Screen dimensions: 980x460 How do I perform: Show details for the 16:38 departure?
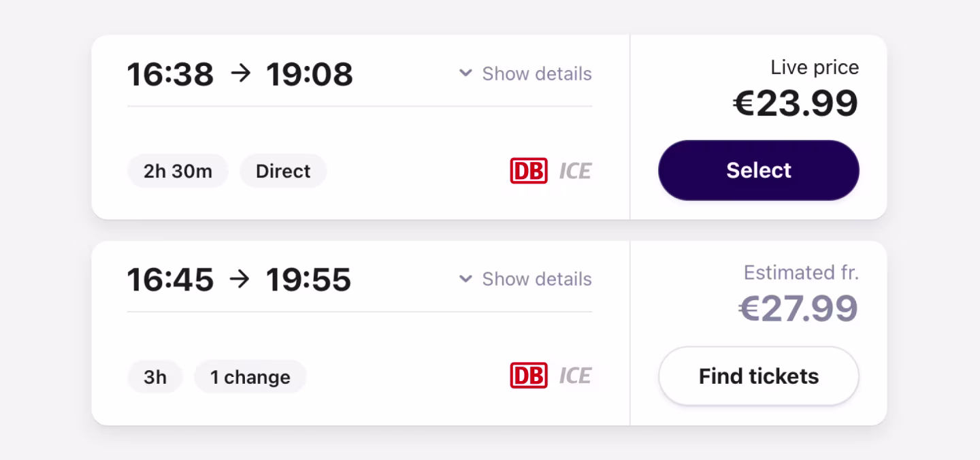pyautogui.click(x=537, y=73)
